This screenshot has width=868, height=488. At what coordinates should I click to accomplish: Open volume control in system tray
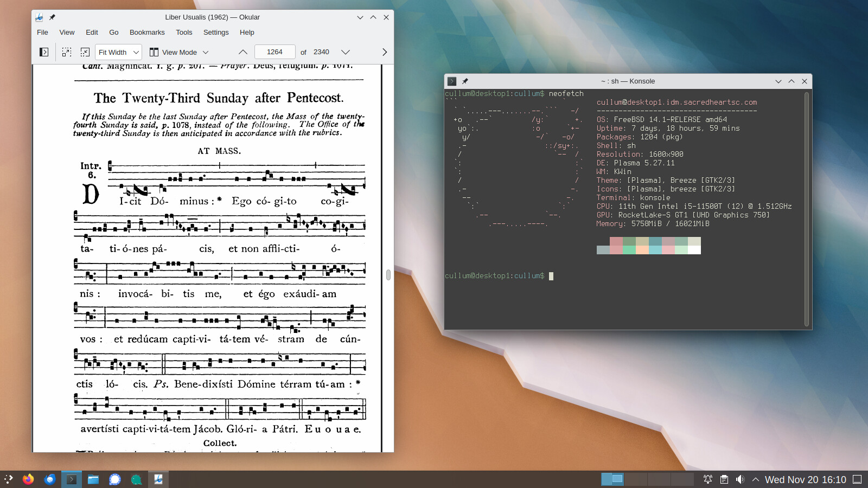tap(740, 479)
